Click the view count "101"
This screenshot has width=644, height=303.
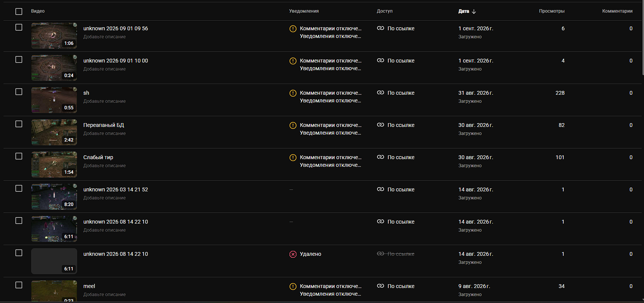click(x=560, y=157)
